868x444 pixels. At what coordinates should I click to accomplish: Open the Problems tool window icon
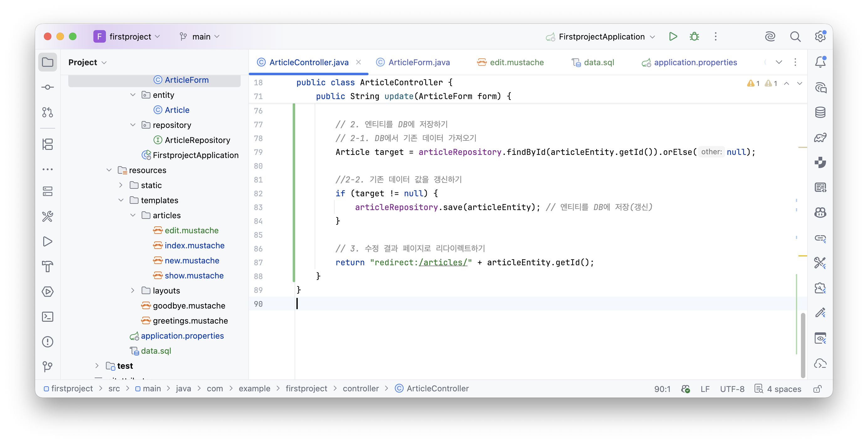click(48, 342)
